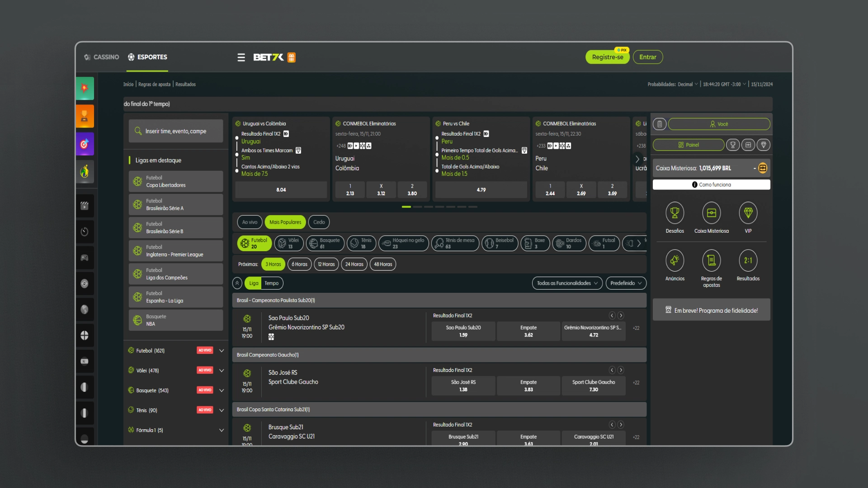868x488 pixels.
Task: Open the Predefinido dropdown
Action: click(626, 283)
